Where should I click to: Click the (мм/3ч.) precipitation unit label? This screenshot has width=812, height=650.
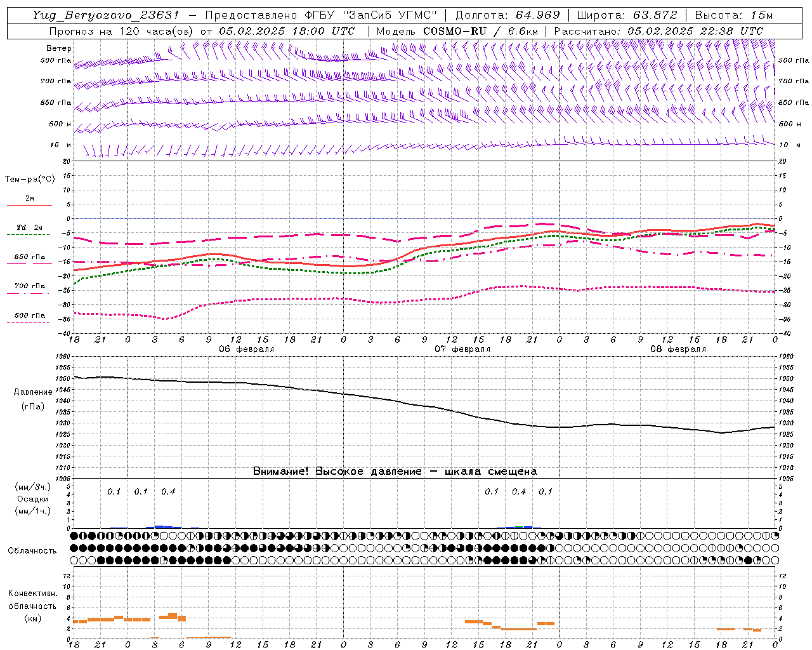[33, 487]
